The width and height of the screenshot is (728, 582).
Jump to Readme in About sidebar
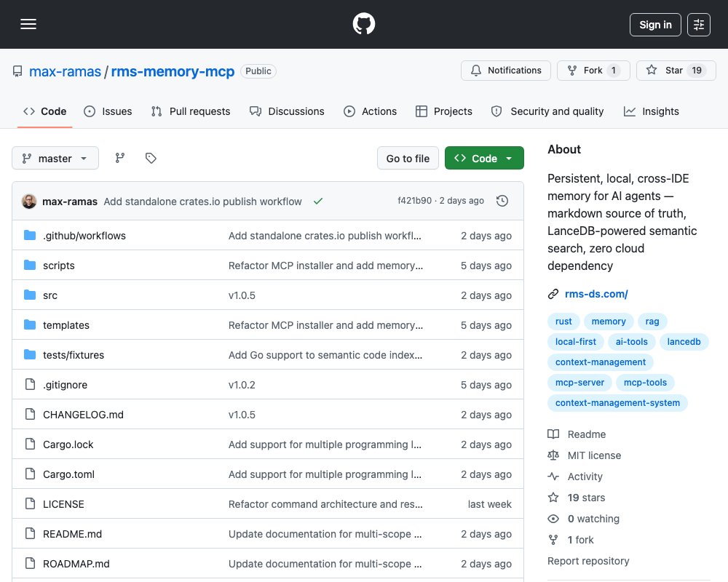(577, 434)
